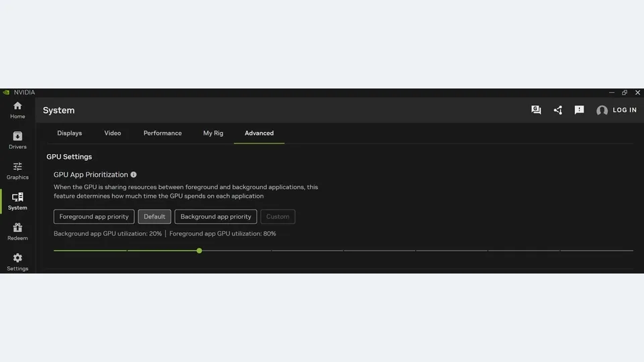Screen dimensions: 644x362
Task: Minimize the NVIDIA window
Action: pos(612,93)
